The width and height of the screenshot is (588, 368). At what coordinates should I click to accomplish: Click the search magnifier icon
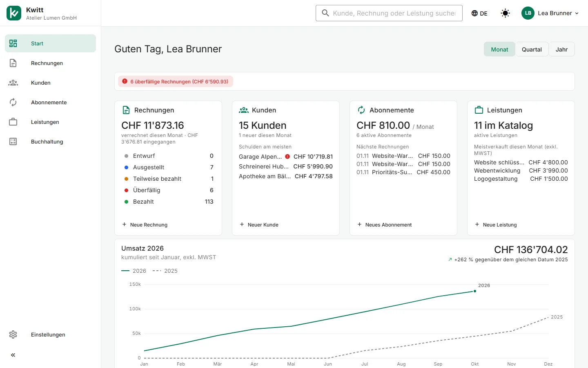click(x=325, y=13)
